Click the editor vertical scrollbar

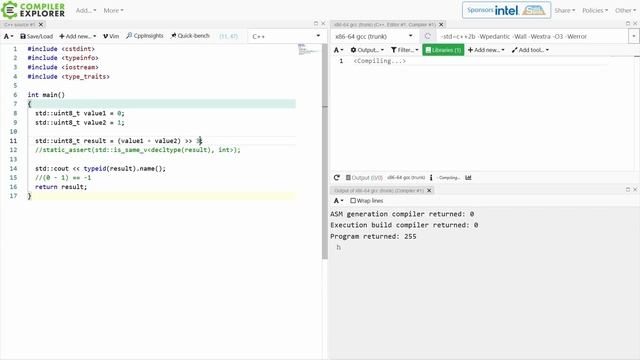[x=325, y=151]
